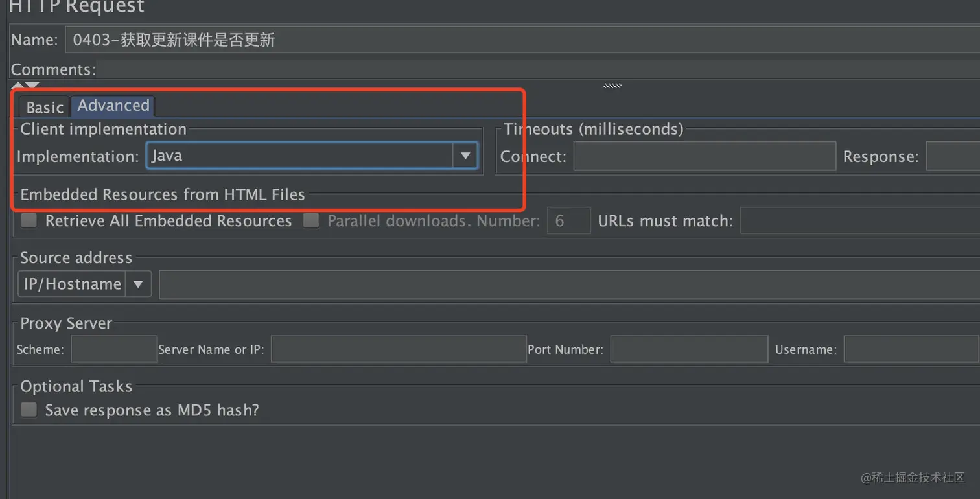
Task: Click the Client implementation section label
Action: [104, 129]
